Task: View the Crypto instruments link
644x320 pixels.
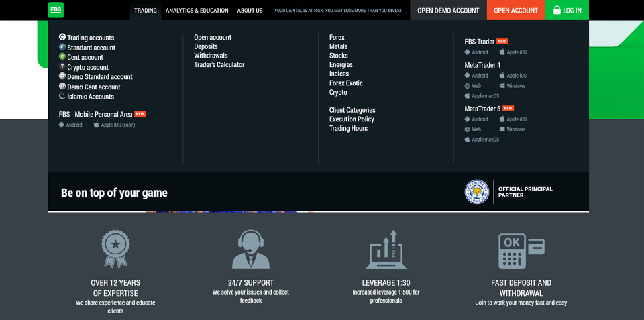Action: [338, 93]
